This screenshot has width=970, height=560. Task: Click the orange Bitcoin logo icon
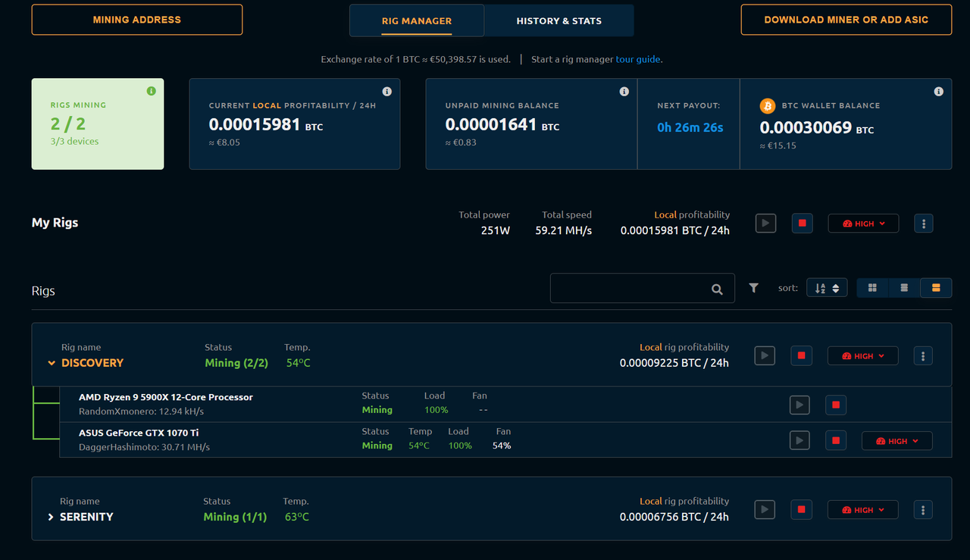[768, 106]
